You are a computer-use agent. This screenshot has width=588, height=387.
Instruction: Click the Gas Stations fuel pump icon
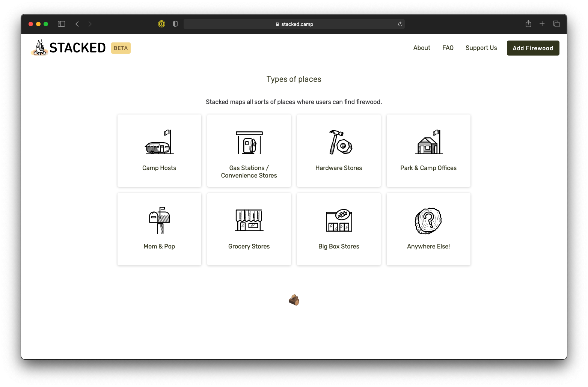click(x=249, y=143)
